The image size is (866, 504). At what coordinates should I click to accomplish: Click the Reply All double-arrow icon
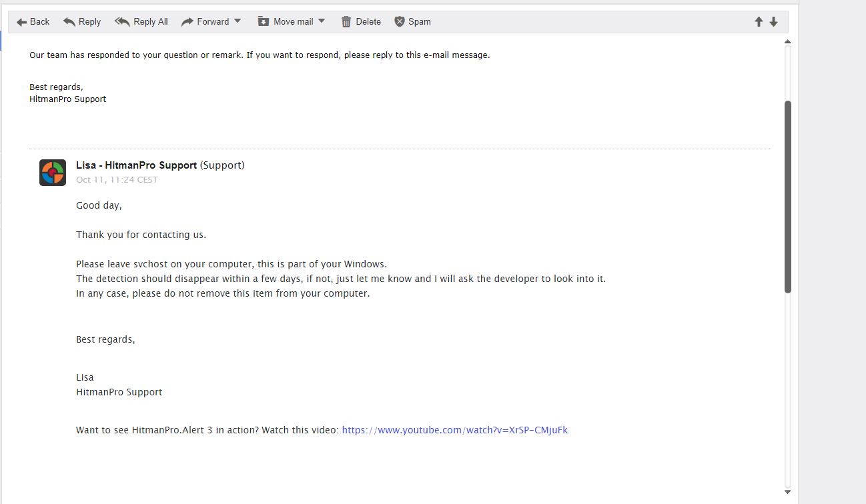coord(122,22)
